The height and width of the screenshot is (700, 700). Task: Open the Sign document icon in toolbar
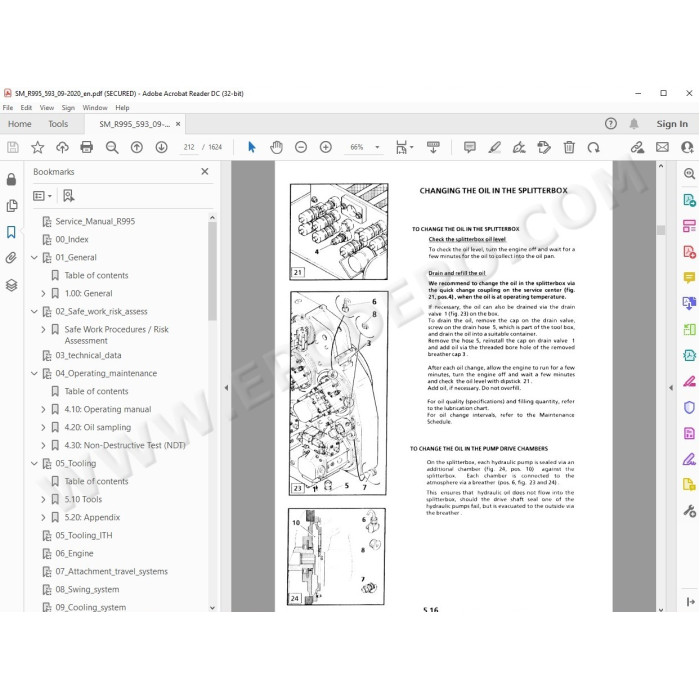pyautogui.click(x=519, y=147)
